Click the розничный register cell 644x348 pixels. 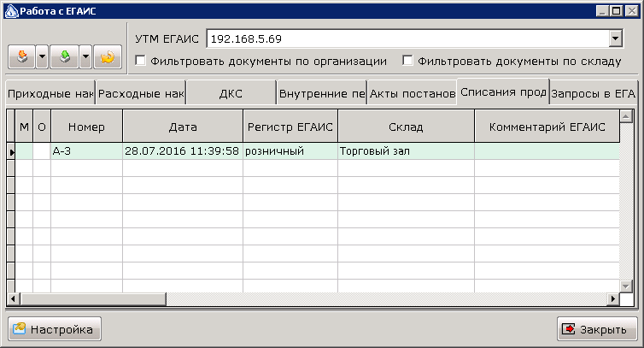pyautogui.click(x=290, y=151)
